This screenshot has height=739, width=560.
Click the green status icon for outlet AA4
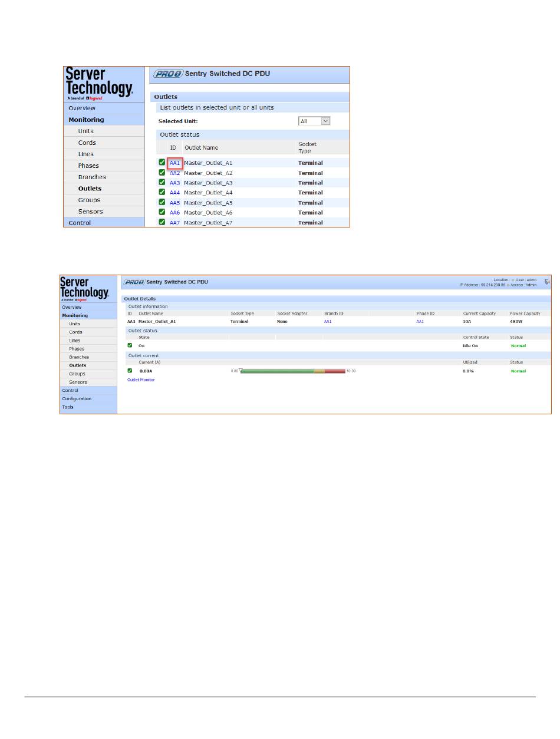tap(162, 192)
